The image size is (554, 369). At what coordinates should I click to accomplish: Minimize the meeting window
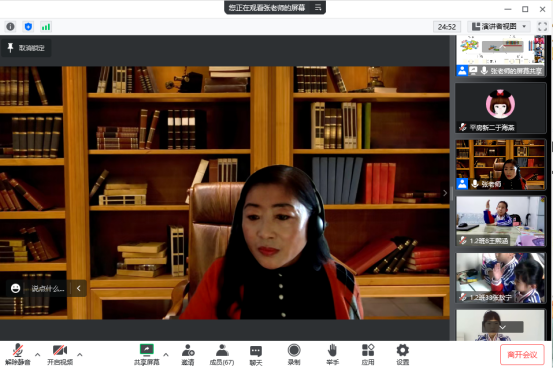(508, 9)
